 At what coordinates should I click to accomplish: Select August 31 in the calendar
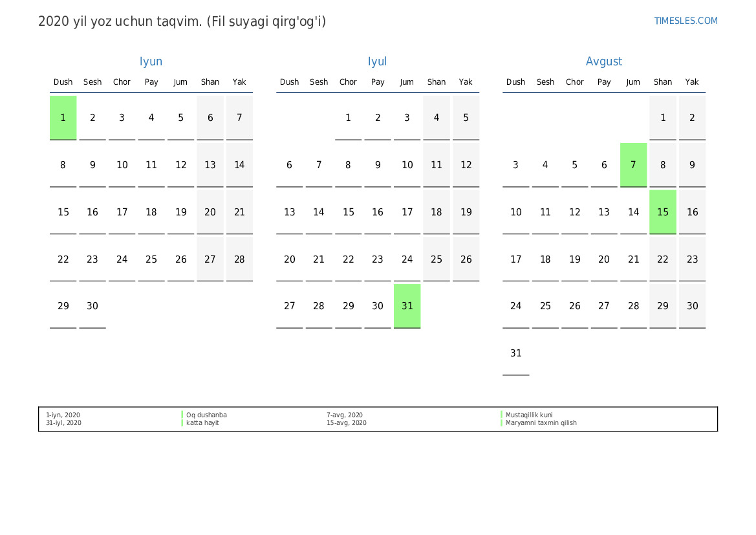[515, 353]
